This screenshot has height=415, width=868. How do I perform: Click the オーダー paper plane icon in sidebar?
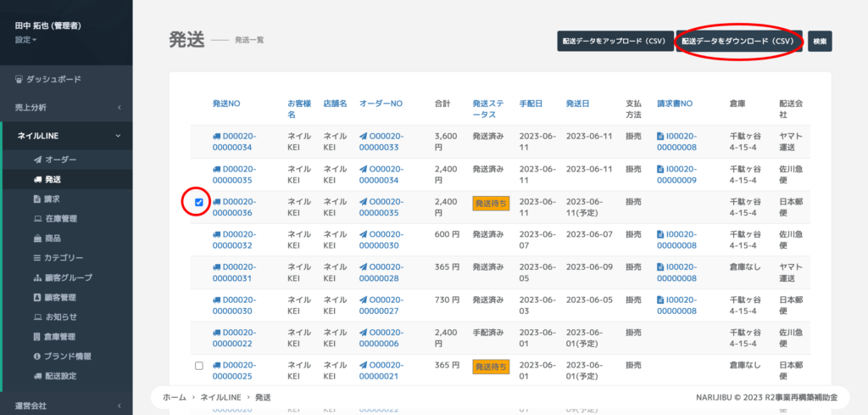click(37, 160)
